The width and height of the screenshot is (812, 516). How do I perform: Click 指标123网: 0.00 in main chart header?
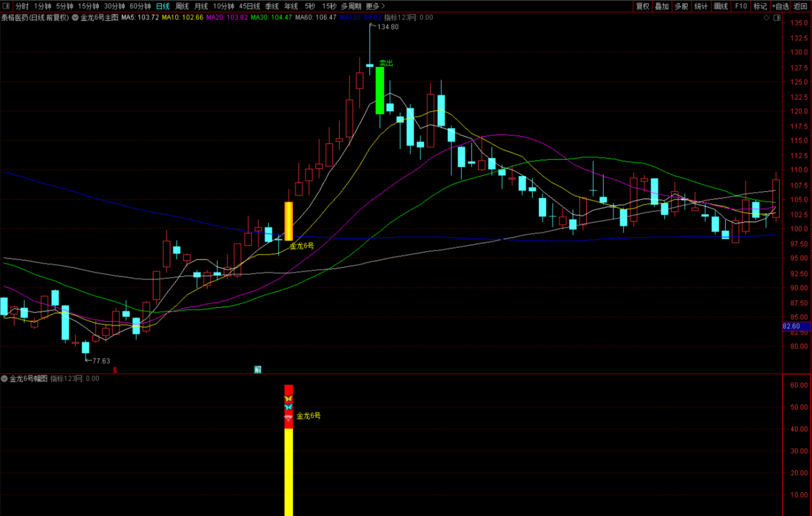(408, 18)
